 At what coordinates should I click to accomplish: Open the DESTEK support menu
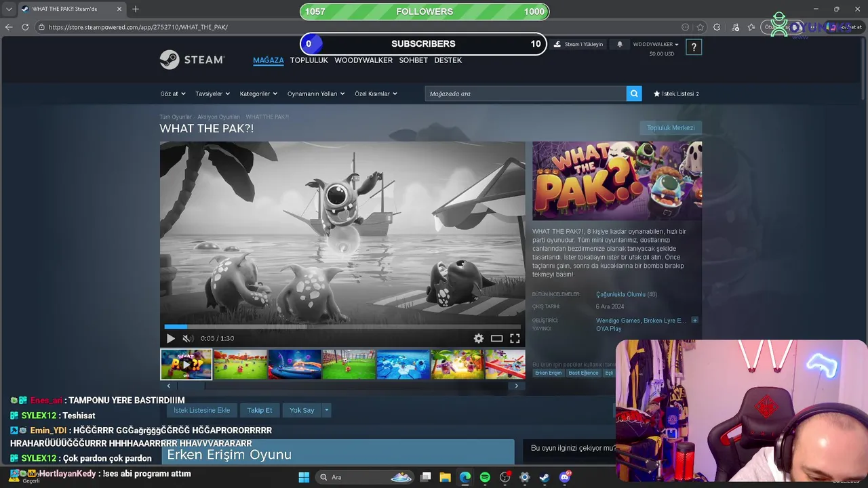(448, 60)
